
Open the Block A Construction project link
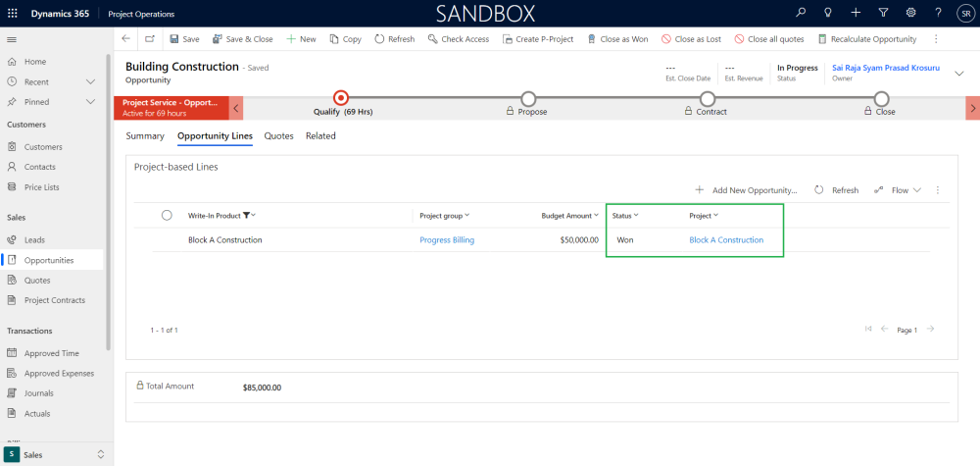pyautogui.click(x=726, y=239)
